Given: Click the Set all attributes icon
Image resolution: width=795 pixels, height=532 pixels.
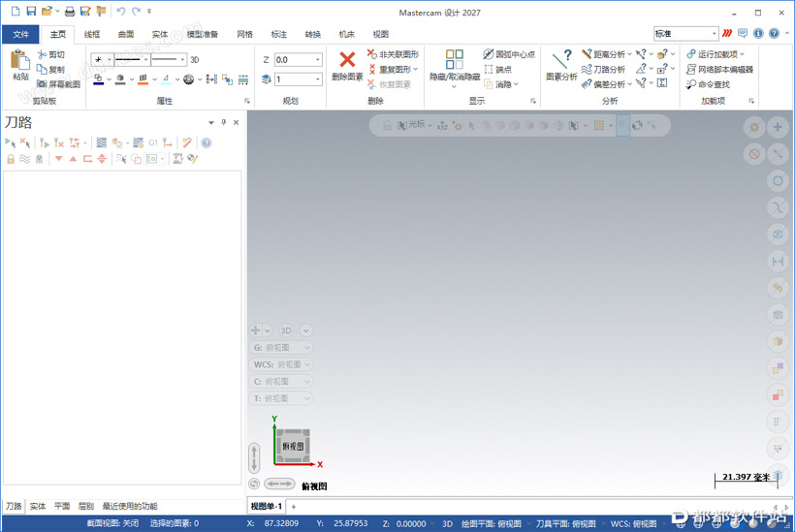Looking at the screenshot, I should coord(243,79).
